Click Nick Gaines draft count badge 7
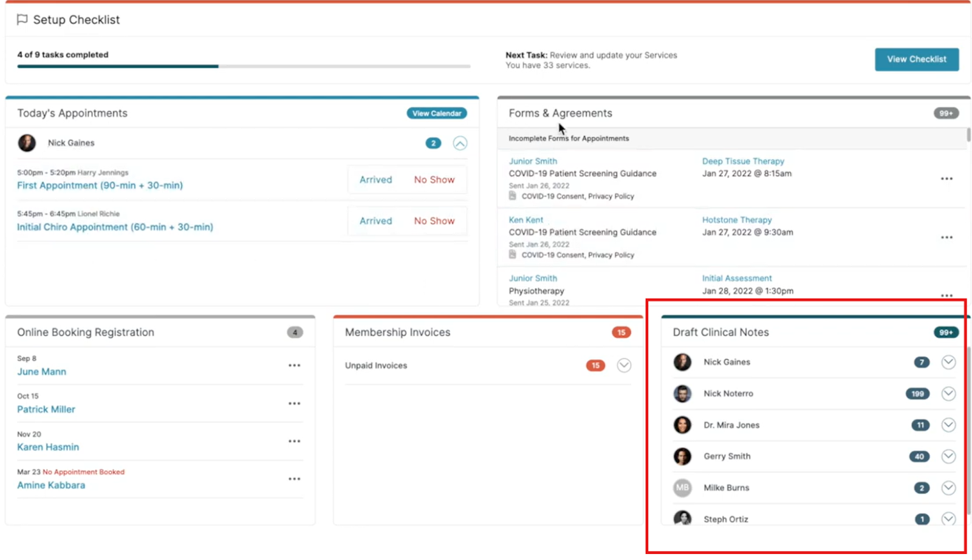 922,362
